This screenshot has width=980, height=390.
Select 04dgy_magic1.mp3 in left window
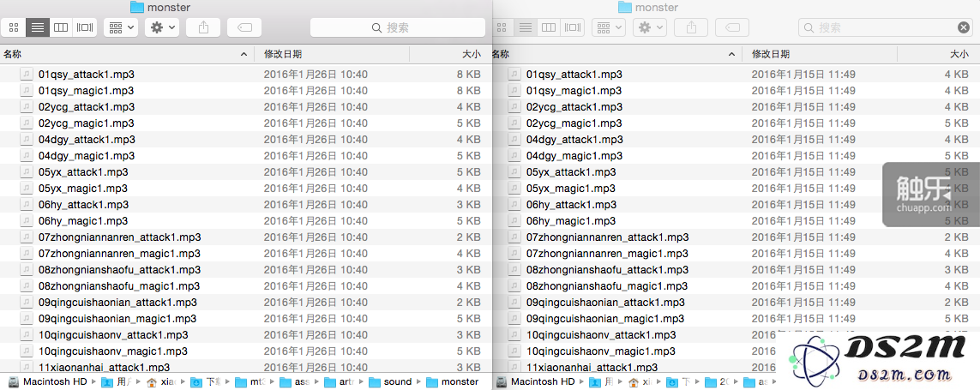(87, 156)
